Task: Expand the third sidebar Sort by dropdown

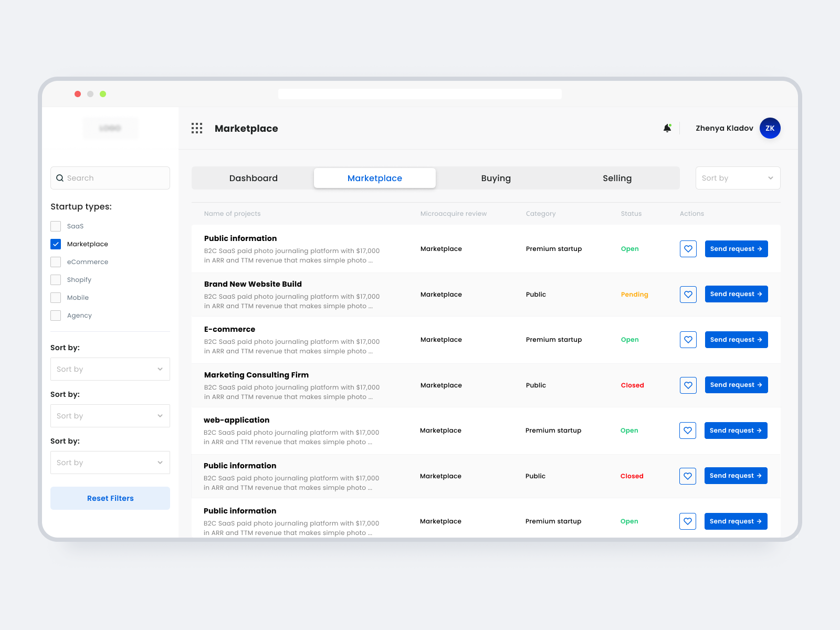Action: point(110,463)
